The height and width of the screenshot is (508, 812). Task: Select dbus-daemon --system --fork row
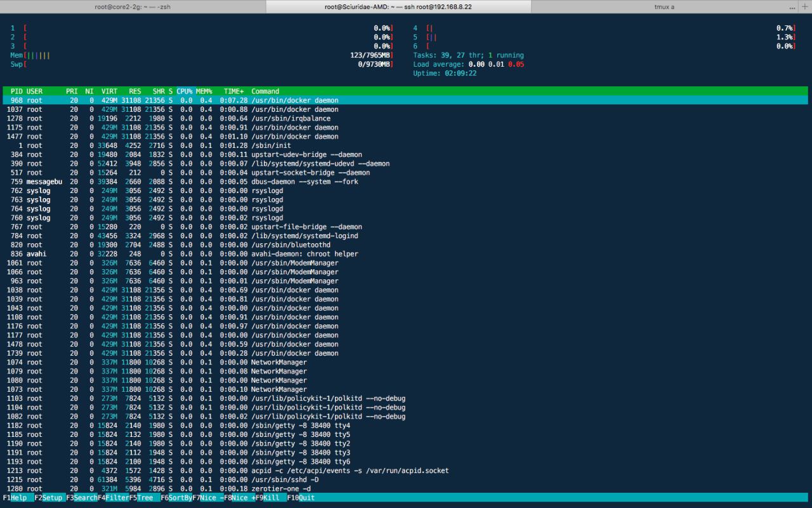(406, 182)
